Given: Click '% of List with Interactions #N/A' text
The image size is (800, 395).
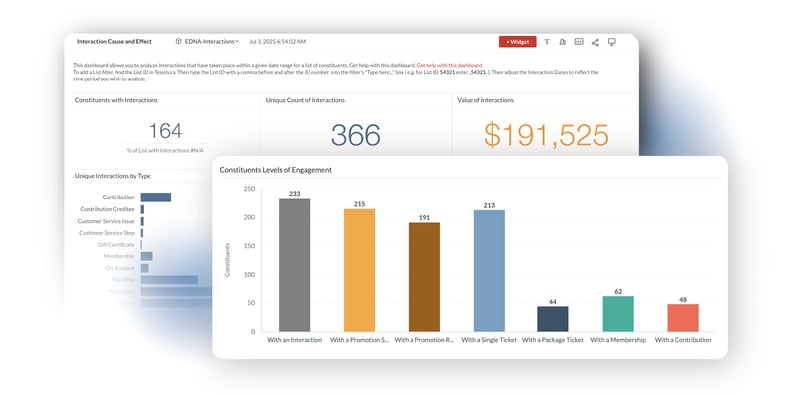Looking at the screenshot, I should tap(165, 151).
